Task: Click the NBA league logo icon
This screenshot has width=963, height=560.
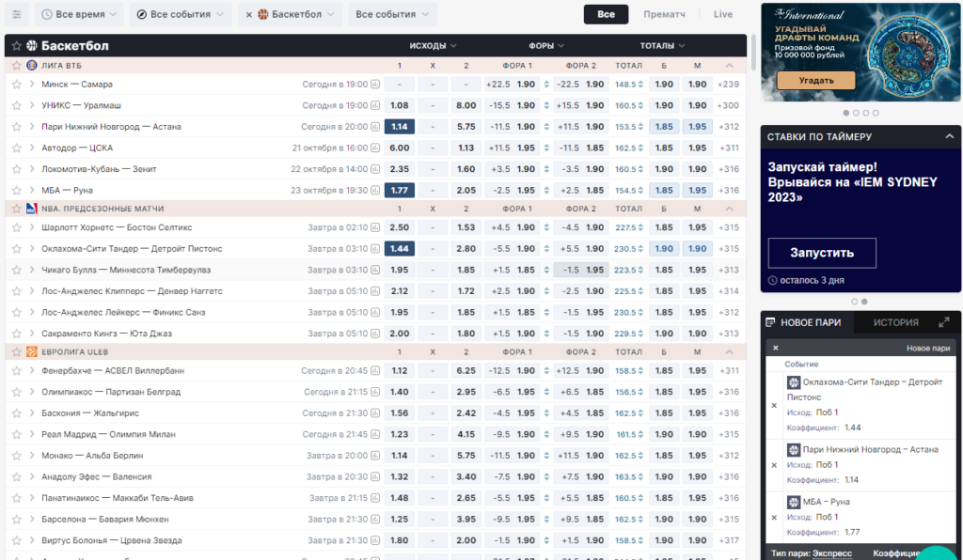Action: 32,210
